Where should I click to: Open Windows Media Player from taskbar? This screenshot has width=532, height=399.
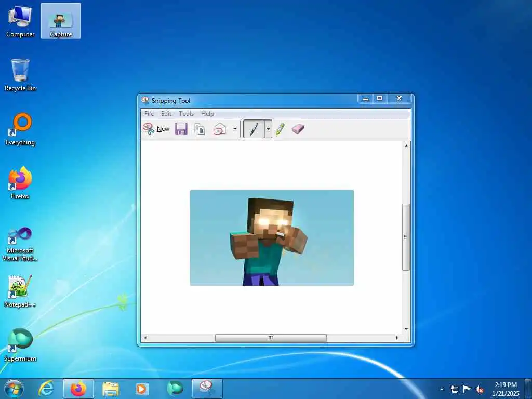tap(141, 389)
